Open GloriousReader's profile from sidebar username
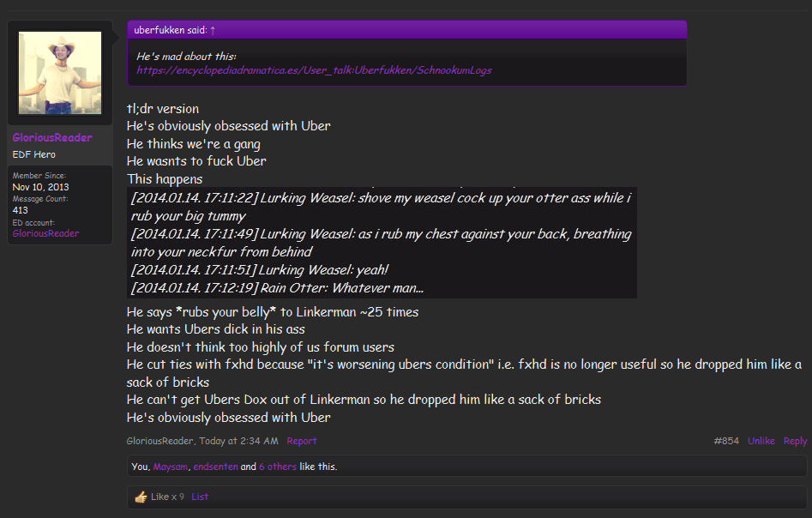This screenshot has height=518, width=812. (52, 138)
